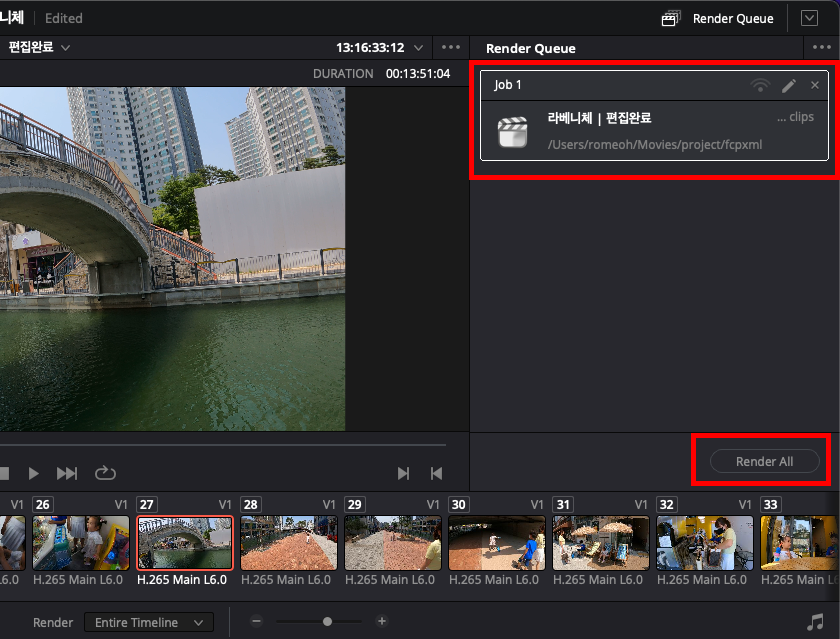This screenshot has width=840, height=639.
Task: Zoom out with the minus button
Action: 257,621
